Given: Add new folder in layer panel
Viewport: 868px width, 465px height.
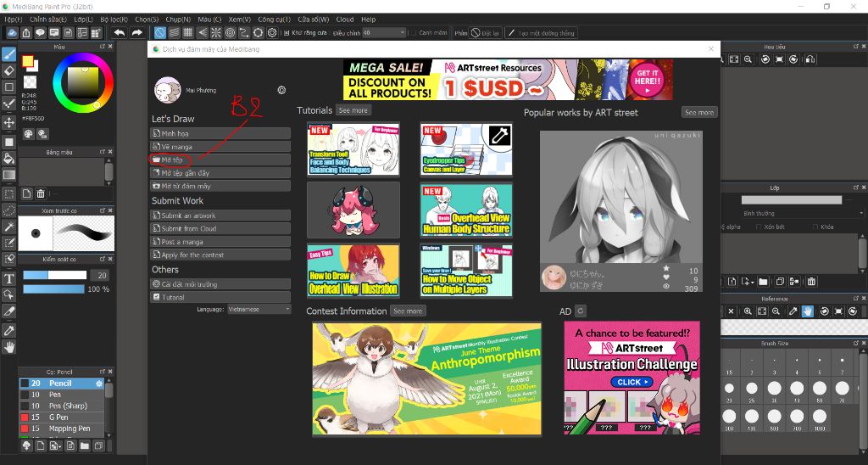Looking at the screenshot, I should pos(763,282).
